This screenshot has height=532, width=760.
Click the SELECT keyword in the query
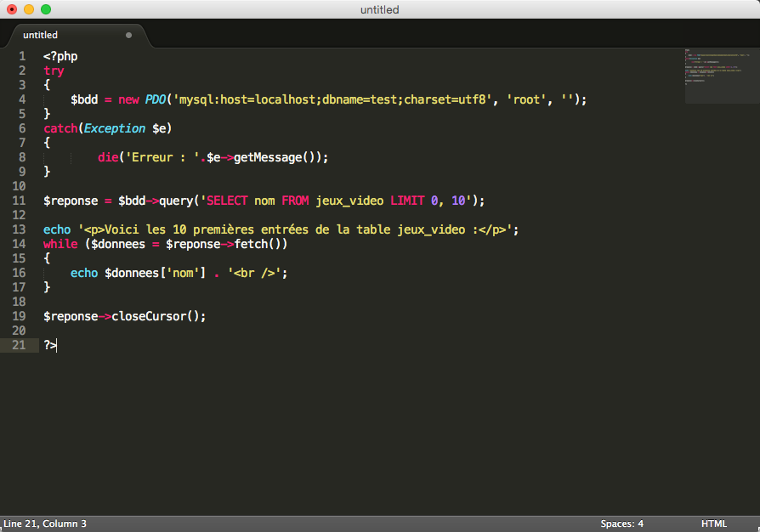(227, 201)
